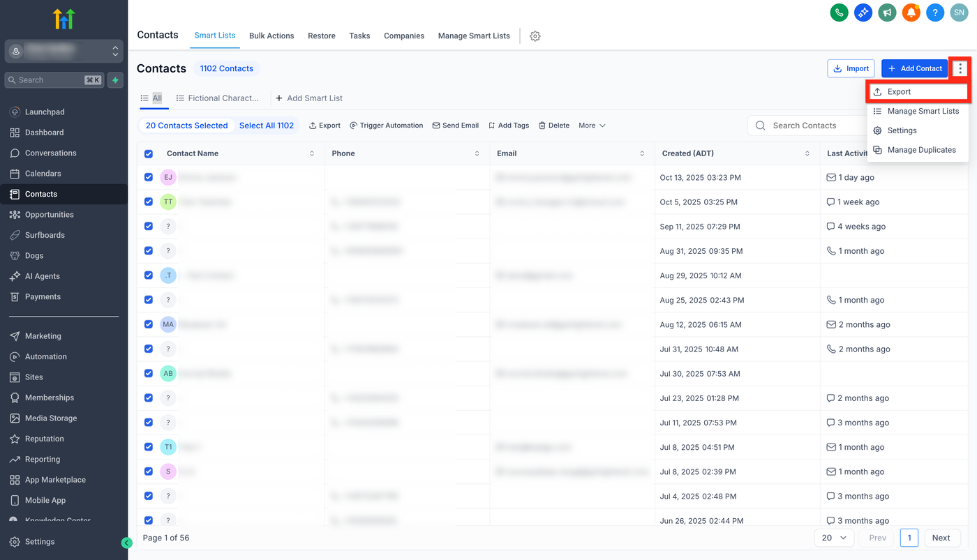Screen dimensions: 977x560
Task: Expand the account switcher dropdown in sidebar
Action: coord(64,51)
